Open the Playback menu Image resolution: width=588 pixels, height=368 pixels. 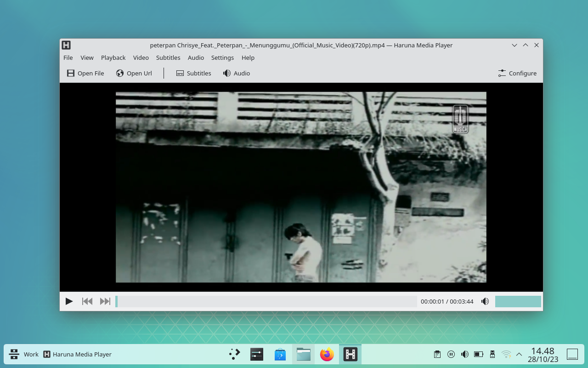pos(113,57)
